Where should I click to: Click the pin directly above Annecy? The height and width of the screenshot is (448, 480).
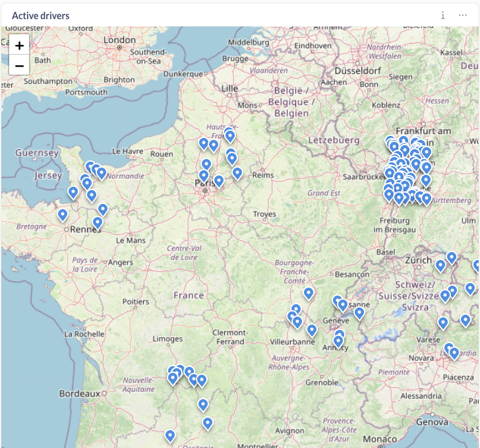click(x=339, y=340)
